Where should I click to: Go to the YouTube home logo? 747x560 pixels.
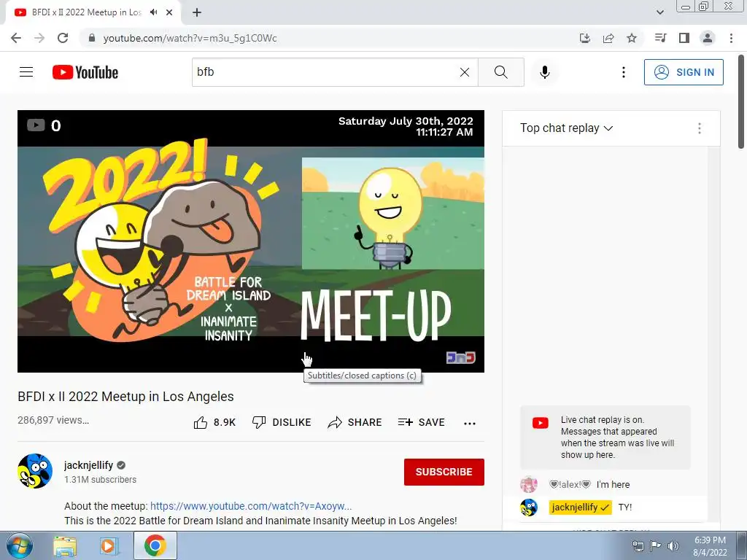pos(85,72)
